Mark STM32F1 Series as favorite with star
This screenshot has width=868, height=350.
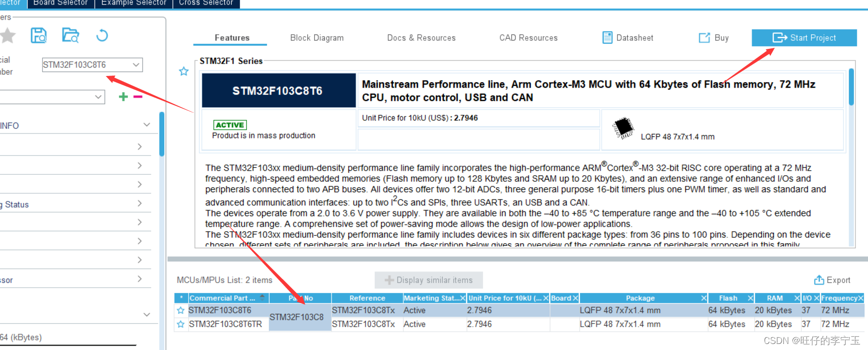pyautogui.click(x=184, y=72)
